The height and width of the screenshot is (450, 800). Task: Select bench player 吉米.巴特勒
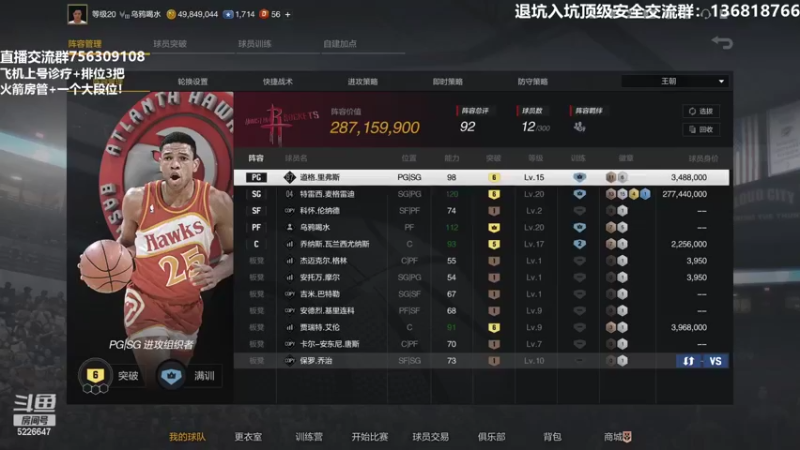(481, 294)
